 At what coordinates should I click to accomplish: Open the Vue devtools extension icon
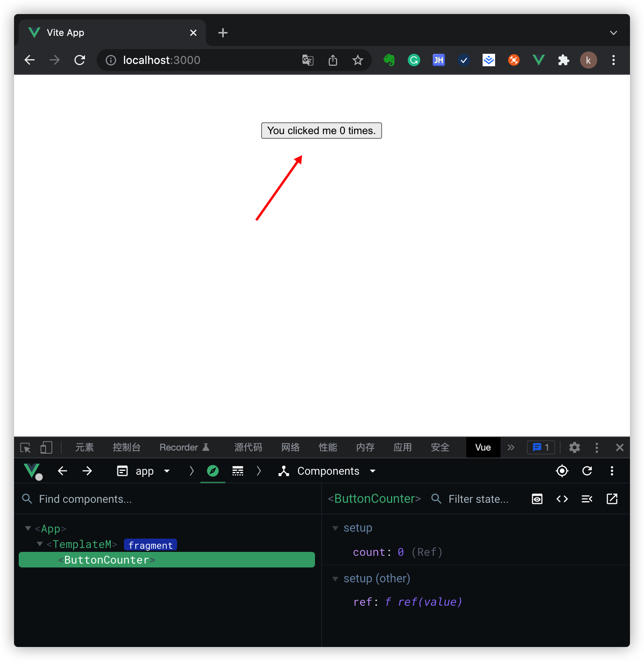pos(538,60)
